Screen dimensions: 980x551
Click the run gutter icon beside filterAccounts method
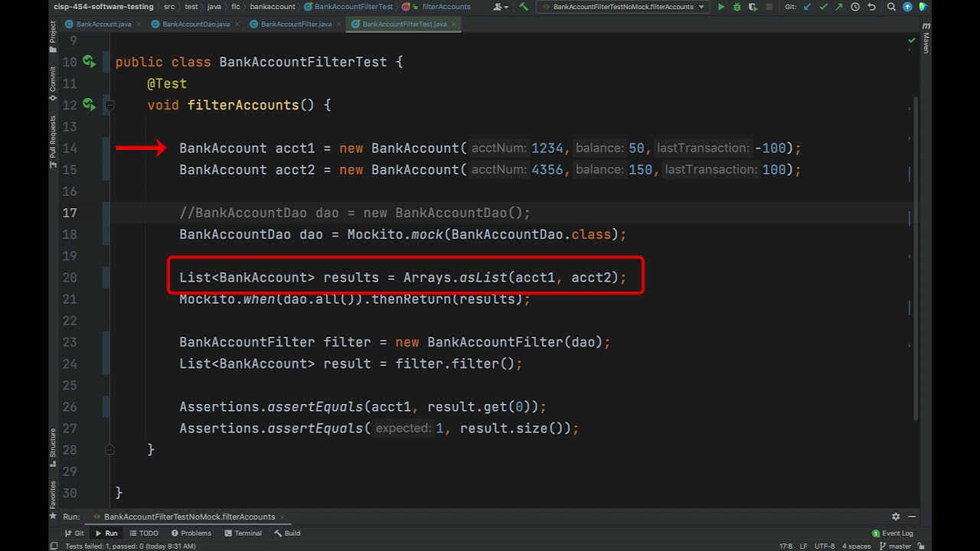point(89,104)
